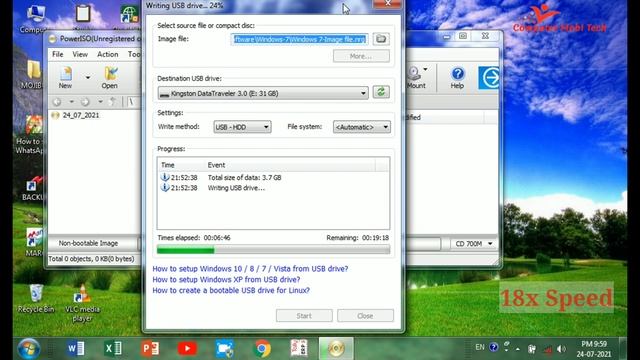Click the blue arrow icon in PowerISO toolbar
The width and height of the screenshot is (640, 360).
tap(489, 78)
